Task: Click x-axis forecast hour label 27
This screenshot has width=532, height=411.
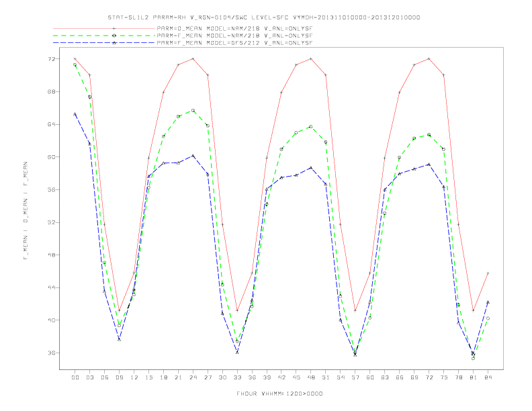Action: pos(208,377)
